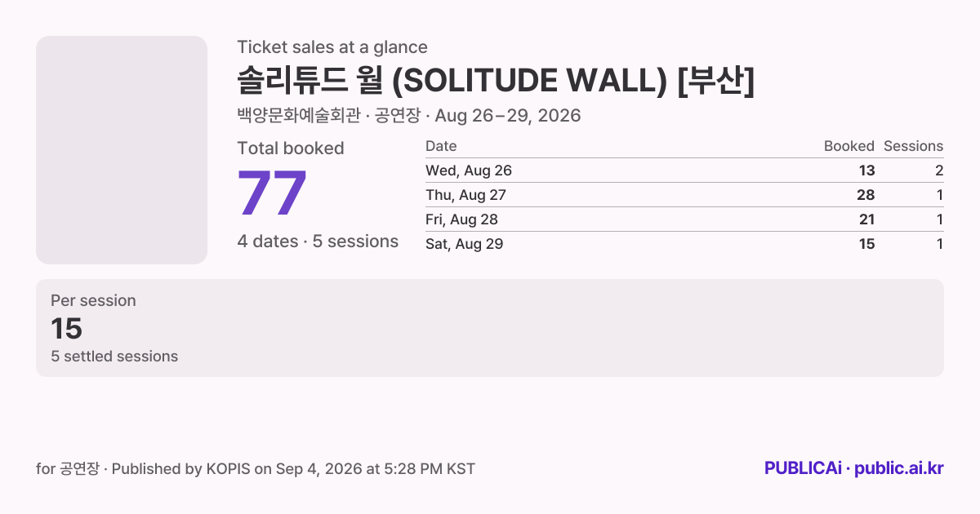Click the PUBLICAi brand name
This screenshot has width=980, height=514.
pos(803,468)
